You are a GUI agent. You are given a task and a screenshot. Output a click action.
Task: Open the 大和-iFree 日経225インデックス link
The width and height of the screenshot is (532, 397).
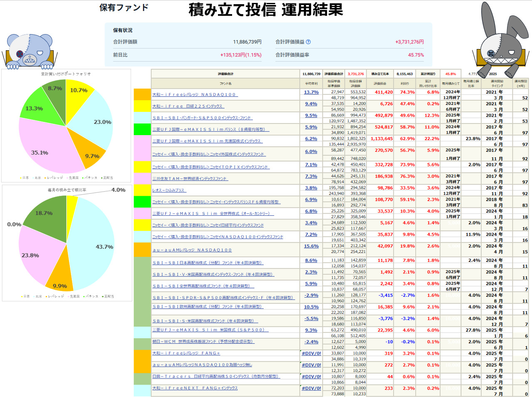tap(188, 106)
